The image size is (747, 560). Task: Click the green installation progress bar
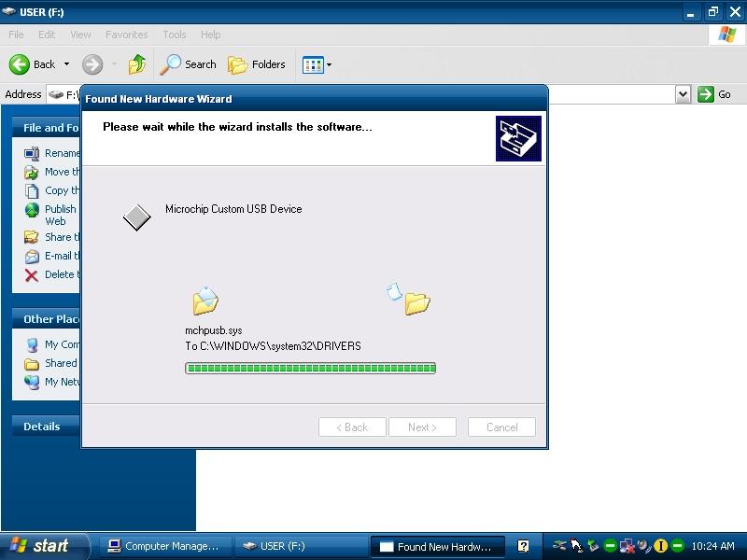click(311, 368)
